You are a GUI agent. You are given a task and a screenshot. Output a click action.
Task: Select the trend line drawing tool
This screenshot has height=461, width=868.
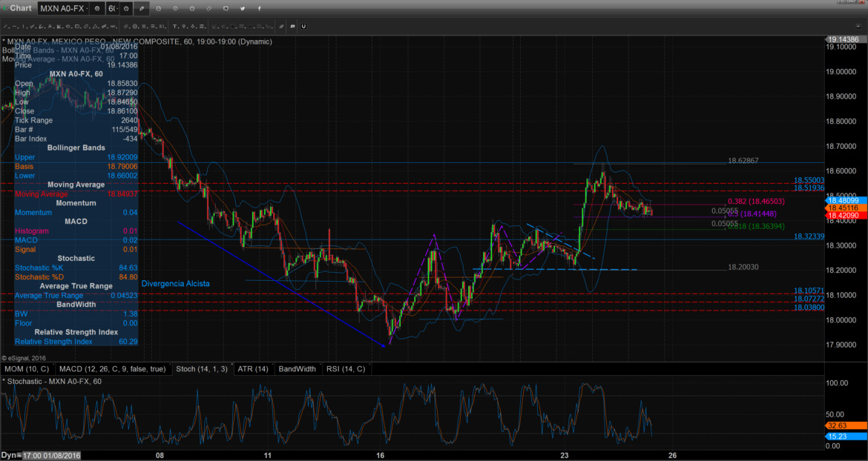click(x=5, y=27)
